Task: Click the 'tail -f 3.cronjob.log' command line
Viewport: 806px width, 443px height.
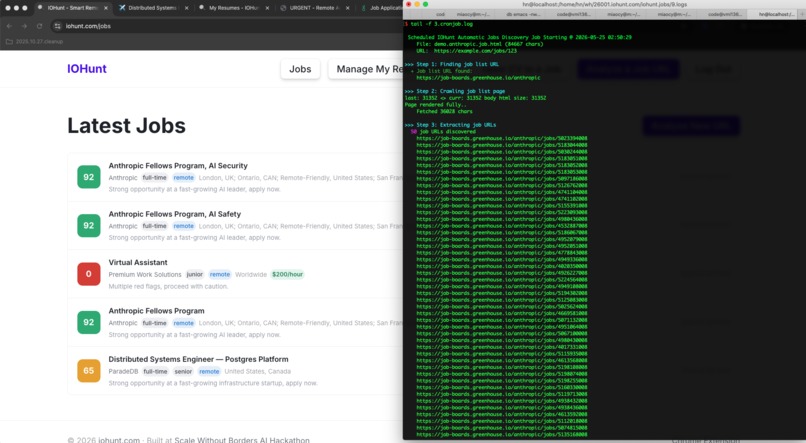Action: coord(442,24)
